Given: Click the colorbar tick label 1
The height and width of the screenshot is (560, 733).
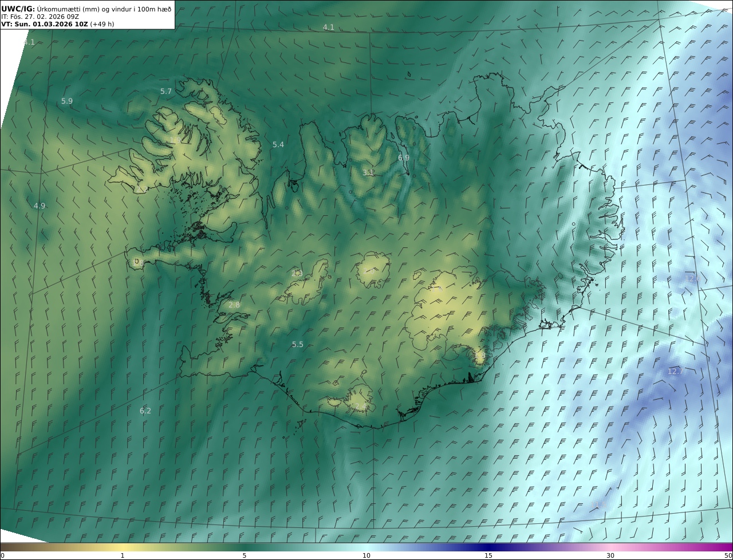Looking at the screenshot, I should 123,555.
